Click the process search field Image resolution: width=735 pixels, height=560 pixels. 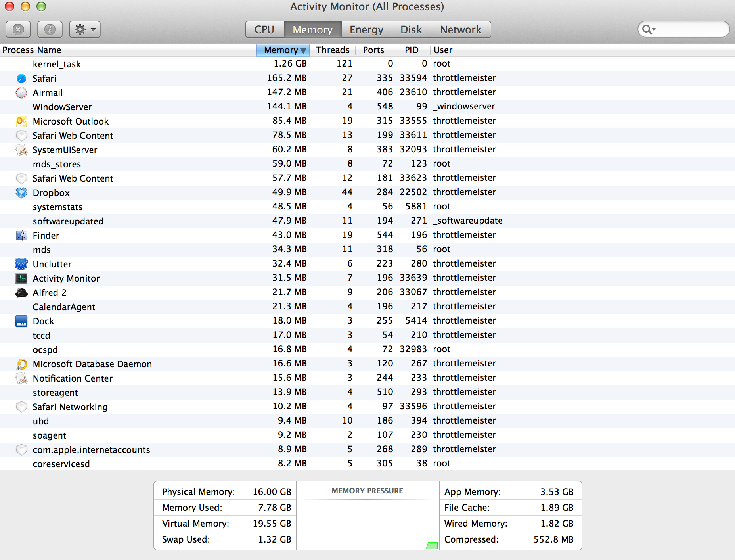[x=684, y=29]
